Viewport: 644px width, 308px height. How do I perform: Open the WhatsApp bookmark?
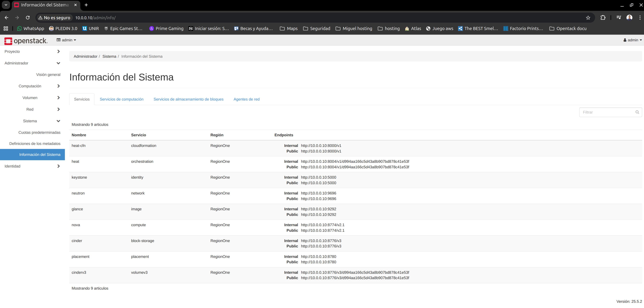(x=30, y=28)
